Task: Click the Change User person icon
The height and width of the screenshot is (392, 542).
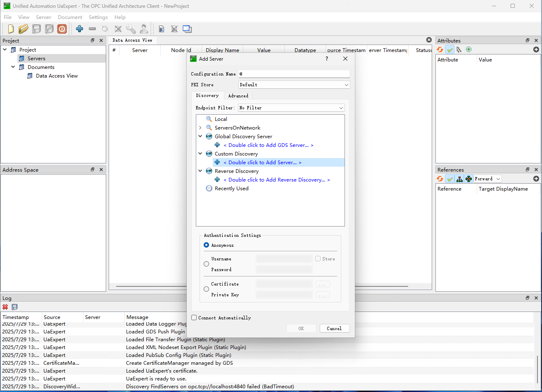Action: pos(144,29)
